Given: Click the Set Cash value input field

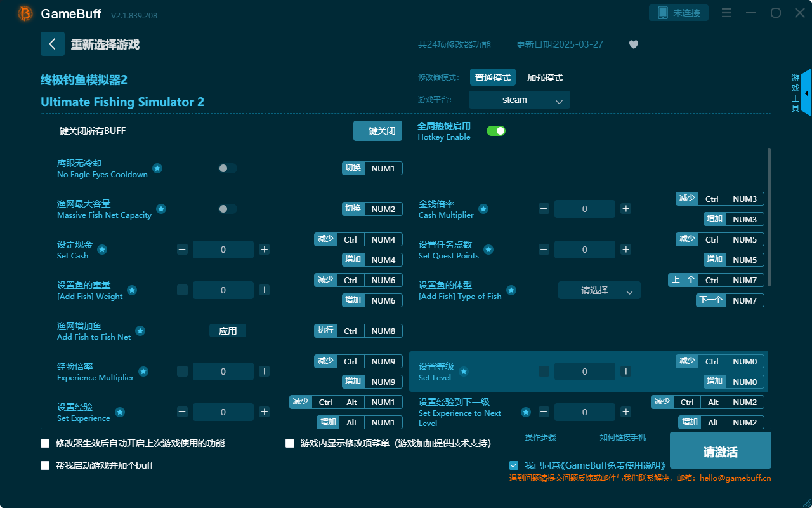Looking at the screenshot, I should point(223,250).
